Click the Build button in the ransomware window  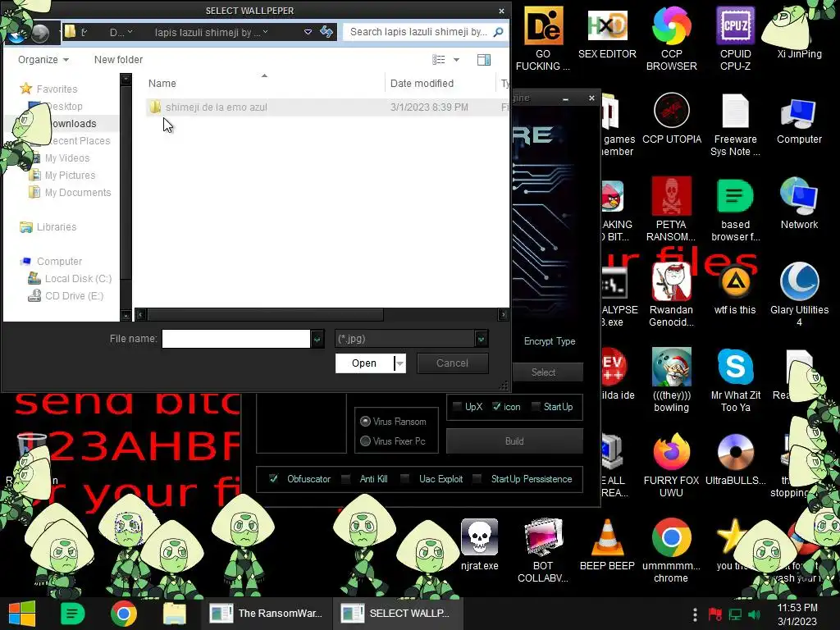[x=514, y=441]
